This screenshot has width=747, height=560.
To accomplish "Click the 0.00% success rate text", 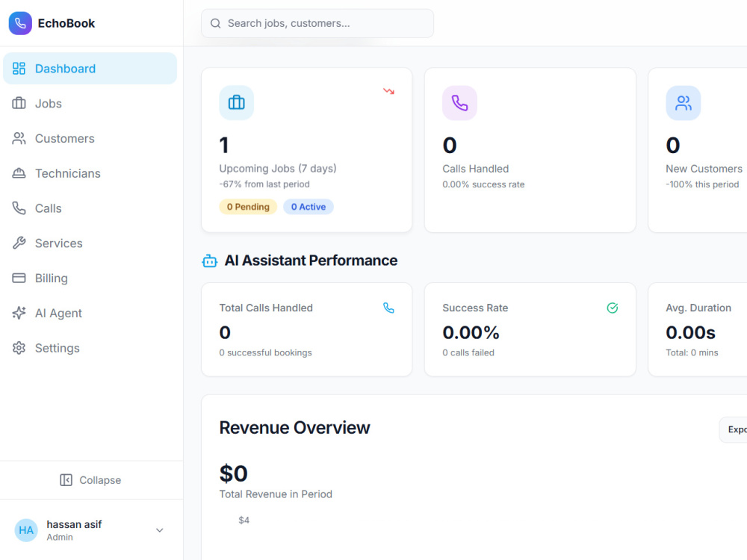I will (x=483, y=184).
